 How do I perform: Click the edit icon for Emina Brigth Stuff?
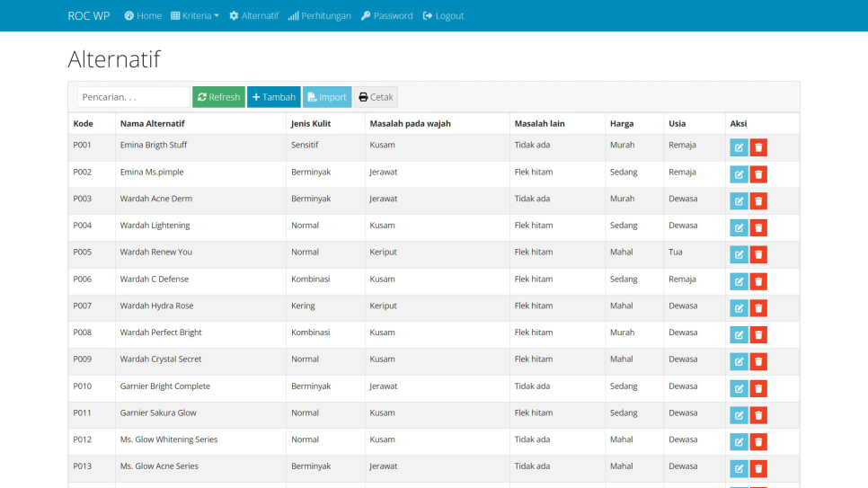[x=739, y=148]
